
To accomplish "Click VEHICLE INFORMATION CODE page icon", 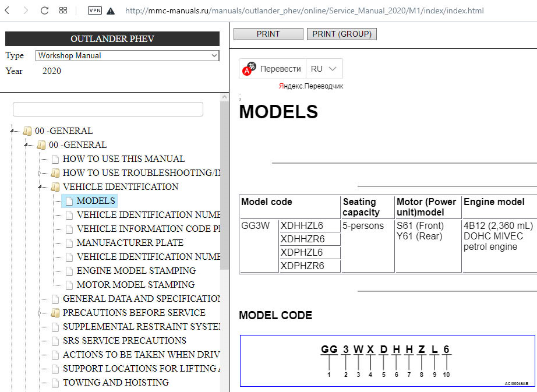I will pos(69,229).
